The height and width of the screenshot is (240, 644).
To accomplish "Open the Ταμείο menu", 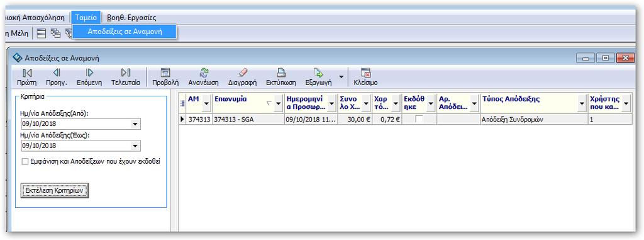I will (x=86, y=18).
